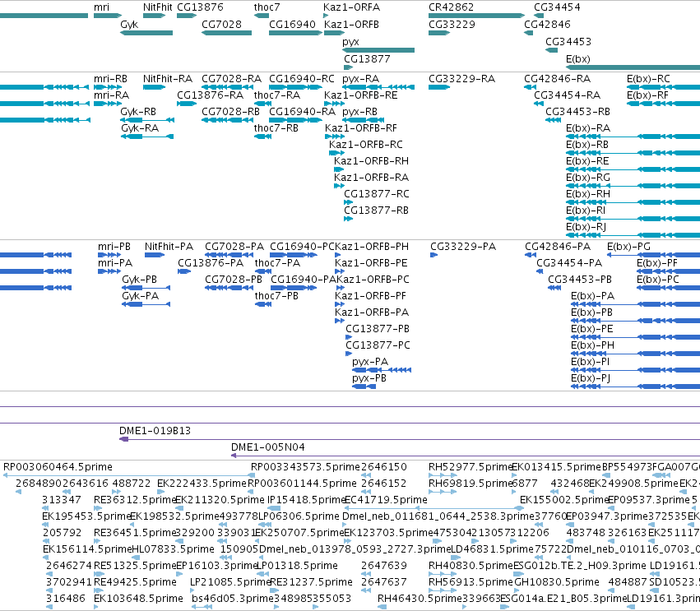Select the NitFhit gene label
Image resolution: width=700 pixels, height=611 pixels.
coord(158,7)
